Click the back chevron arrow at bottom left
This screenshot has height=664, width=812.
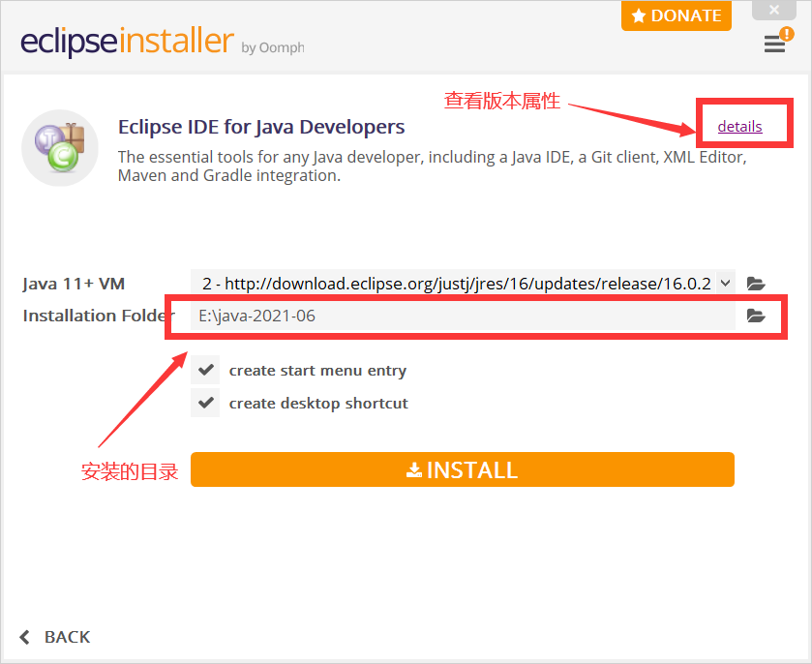(21, 637)
